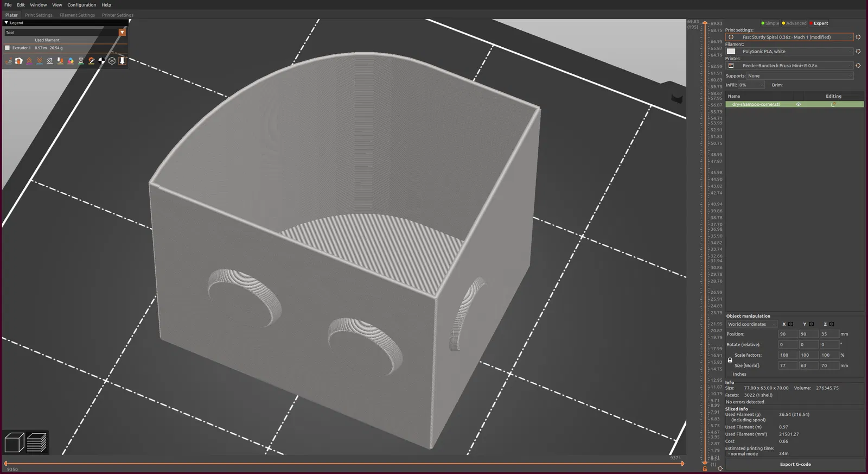Click Export G-code button
Image resolution: width=868 pixels, height=474 pixels.
pyautogui.click(x=795, y=464)
